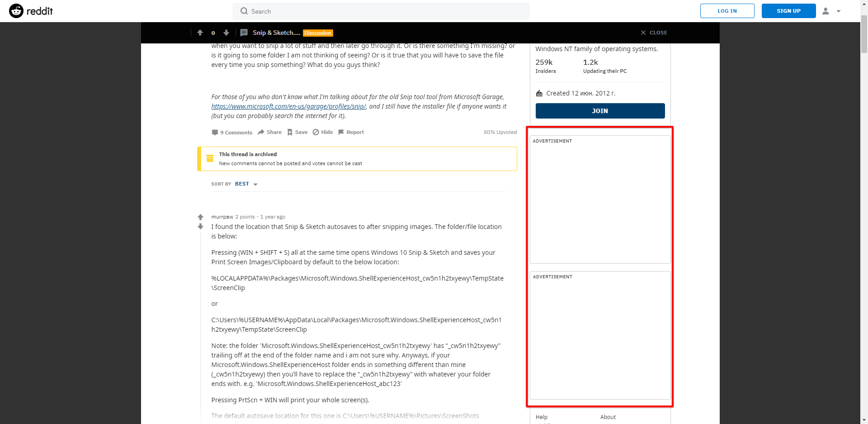Click the first ADVERTISEMENT label
Screen dimensions: 868x424
pos(552,141)
